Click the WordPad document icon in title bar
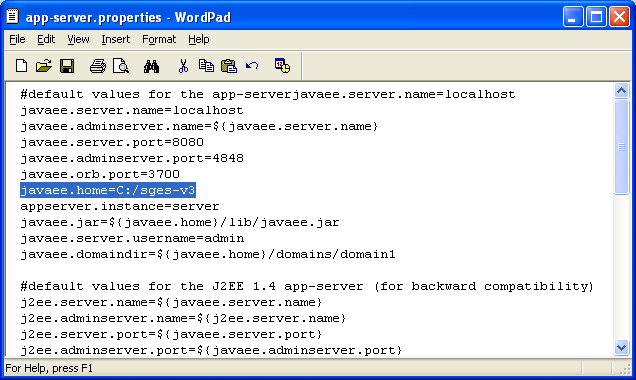Image resolution: width=636 pixels, height=380 pixels. coord(13,17)
